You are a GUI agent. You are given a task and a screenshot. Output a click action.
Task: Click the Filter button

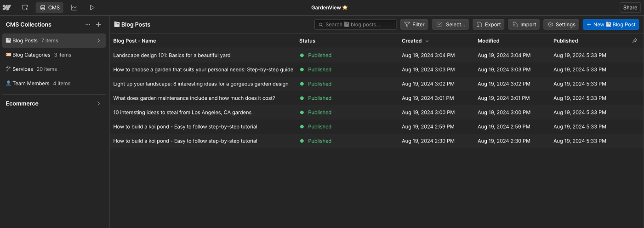tap(414, 24)
